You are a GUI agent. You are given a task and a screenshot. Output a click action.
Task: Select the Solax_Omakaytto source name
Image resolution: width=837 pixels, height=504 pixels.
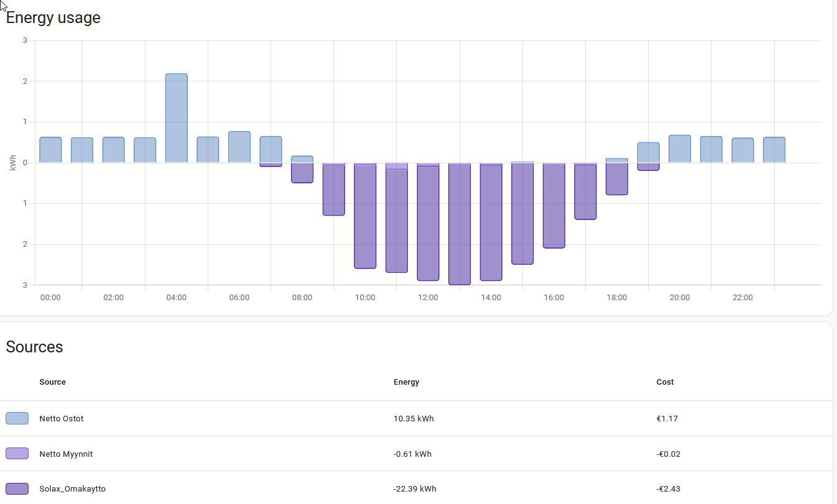coord(72,489)
